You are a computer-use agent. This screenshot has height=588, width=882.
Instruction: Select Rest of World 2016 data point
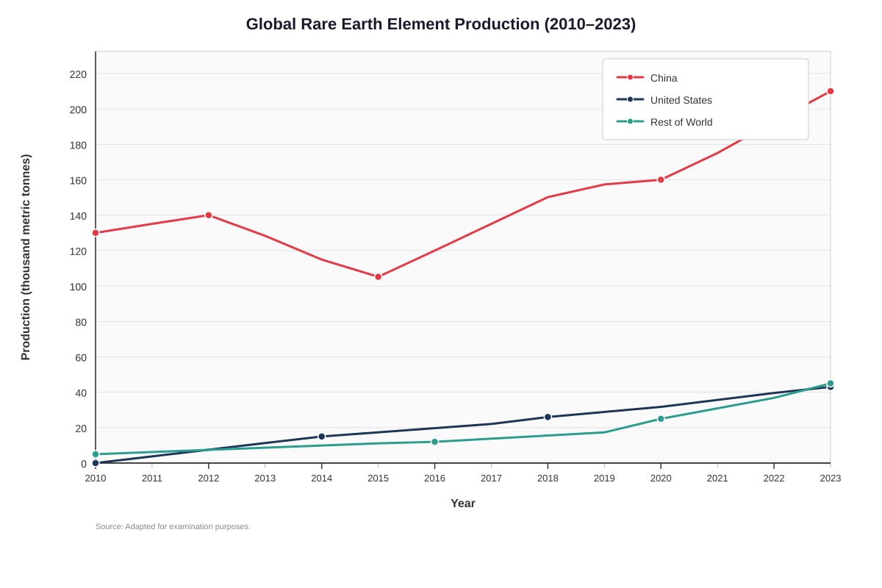[x=434, y=442]
